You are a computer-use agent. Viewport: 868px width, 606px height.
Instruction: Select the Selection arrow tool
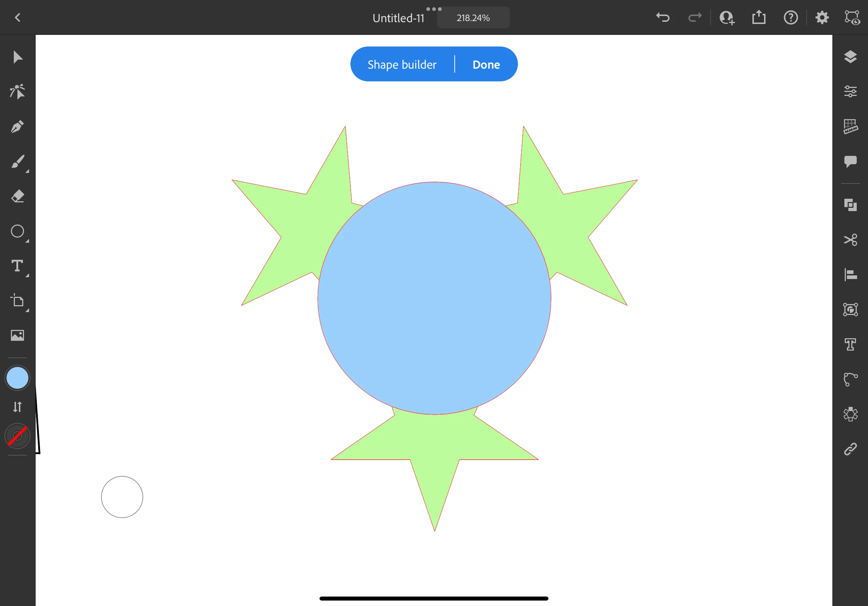(x=17, y=57)
